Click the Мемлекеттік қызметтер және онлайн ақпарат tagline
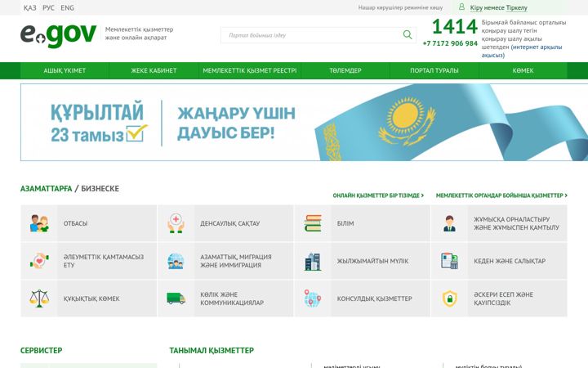Image resolution: width=588 pixels, height=368 pixels. [x=139, y=34]
